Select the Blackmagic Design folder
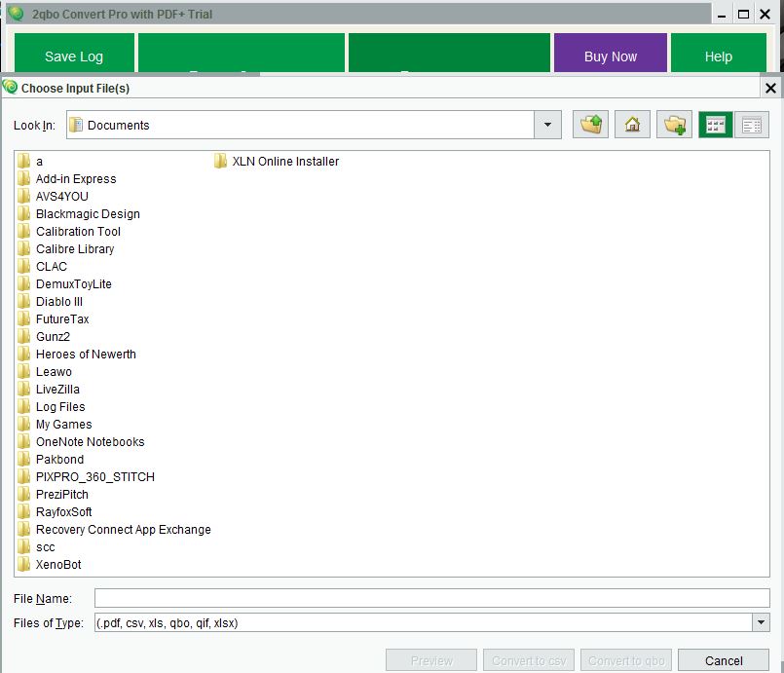Screen dimensions: 784x673 (x=79, y=213)
